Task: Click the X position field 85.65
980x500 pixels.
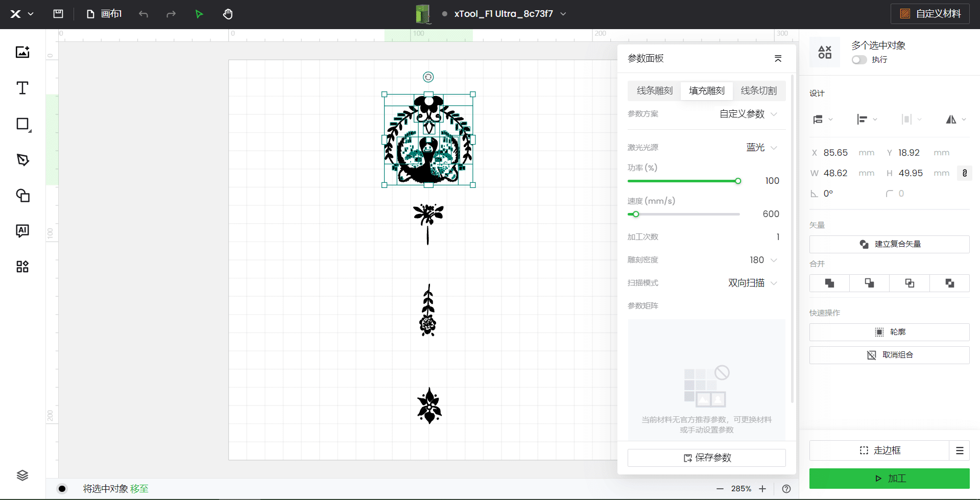Action: 835,153
